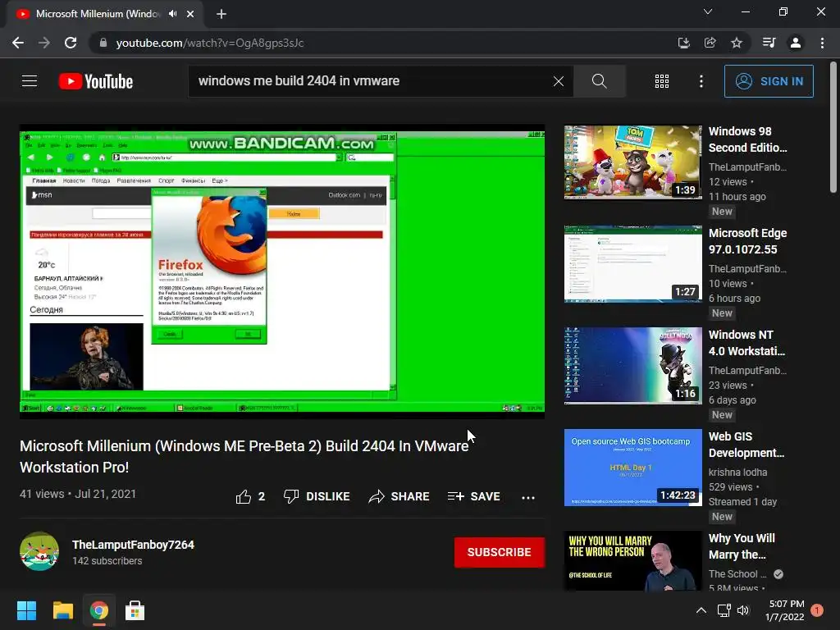Open taskbar volume control

(743, 610)
